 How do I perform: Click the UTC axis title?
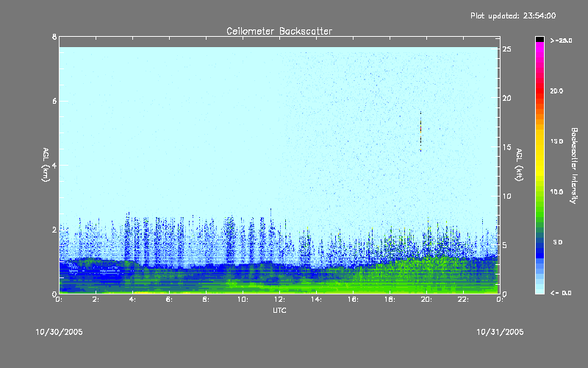[279, 310]
